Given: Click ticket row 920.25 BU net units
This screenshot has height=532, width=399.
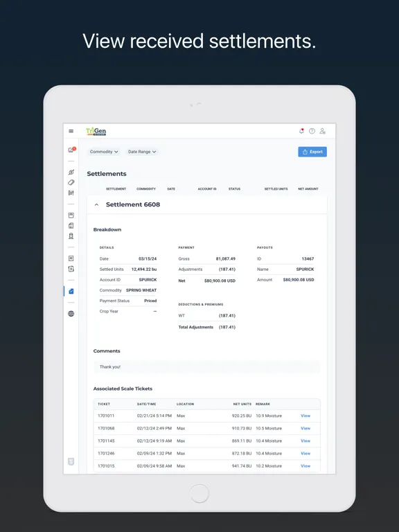Looking at the screenshot, I should coord(242,416).
